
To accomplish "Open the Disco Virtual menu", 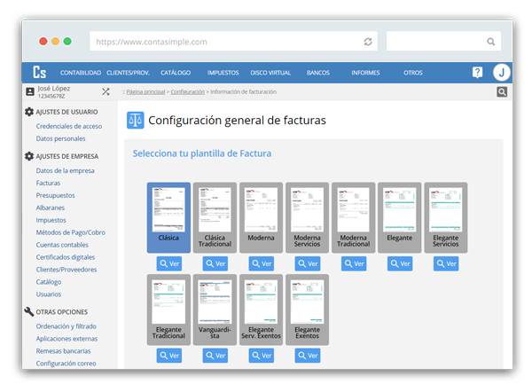I will click(x=272, y=73).
